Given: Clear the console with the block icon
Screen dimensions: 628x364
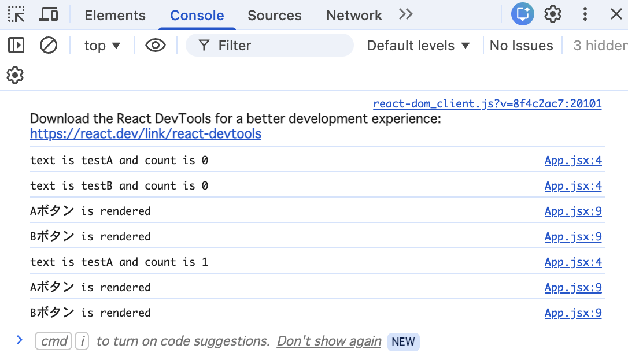Looking at the screenshot, I should pyautogui.click(x=49, y=45).
